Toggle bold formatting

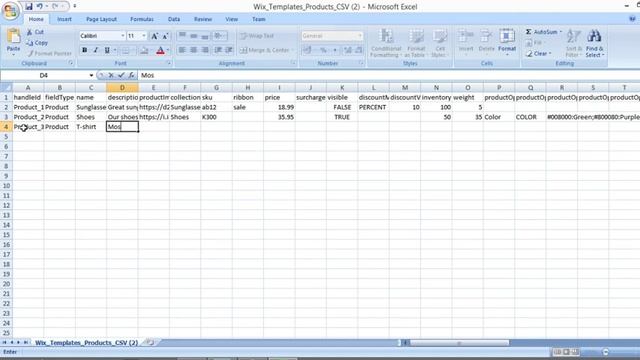click(x=84, y=50)
